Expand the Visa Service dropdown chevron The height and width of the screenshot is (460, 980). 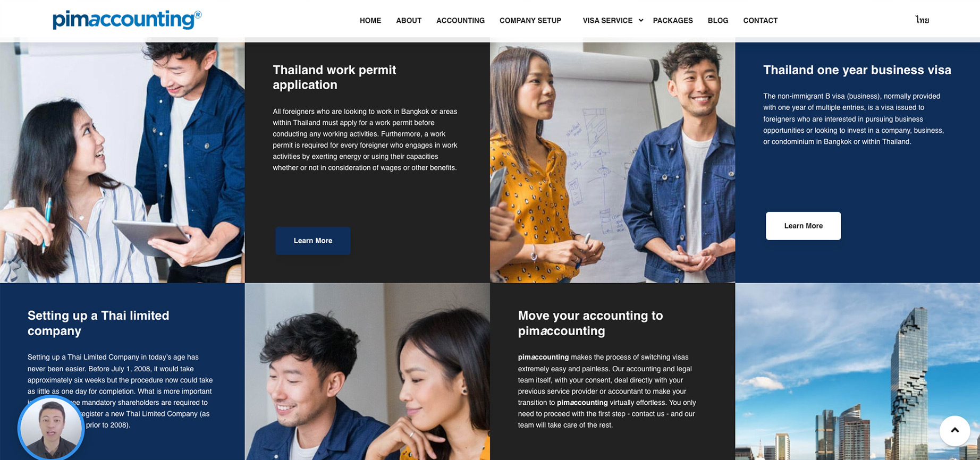click(641, 21)
